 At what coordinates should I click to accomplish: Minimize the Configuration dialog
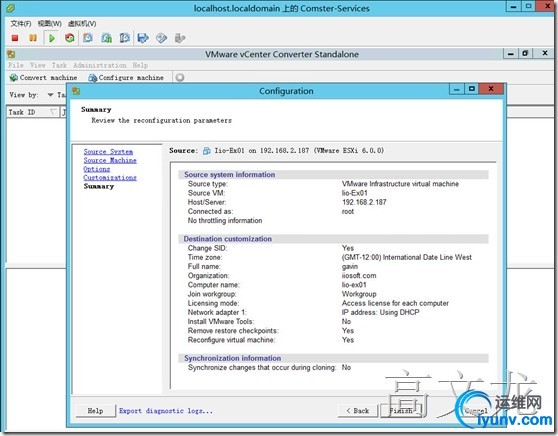457,89
